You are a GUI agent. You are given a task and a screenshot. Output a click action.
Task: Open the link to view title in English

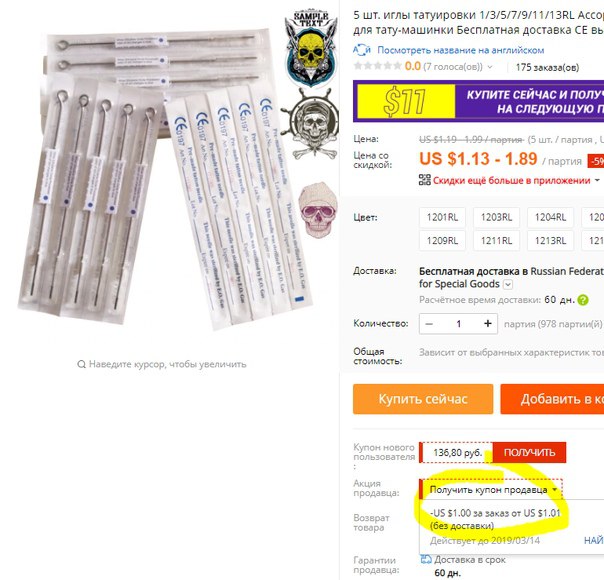pos(460,50)
